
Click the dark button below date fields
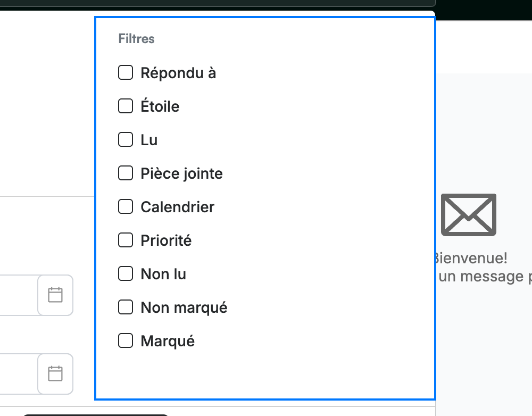[96, 415]
